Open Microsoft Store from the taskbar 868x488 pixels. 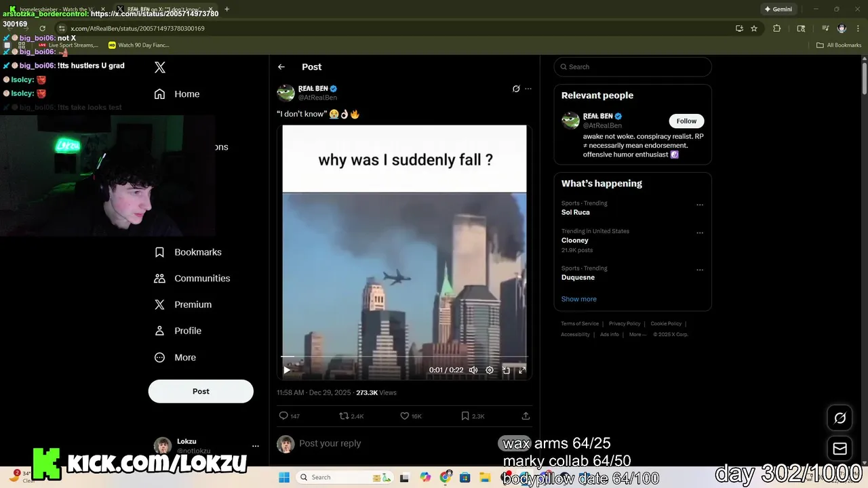[465, 477]
